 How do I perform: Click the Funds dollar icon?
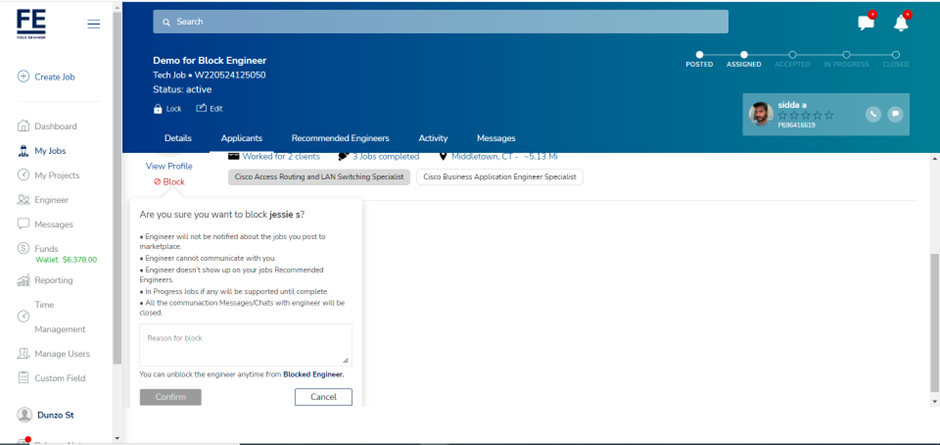[23, 248]
